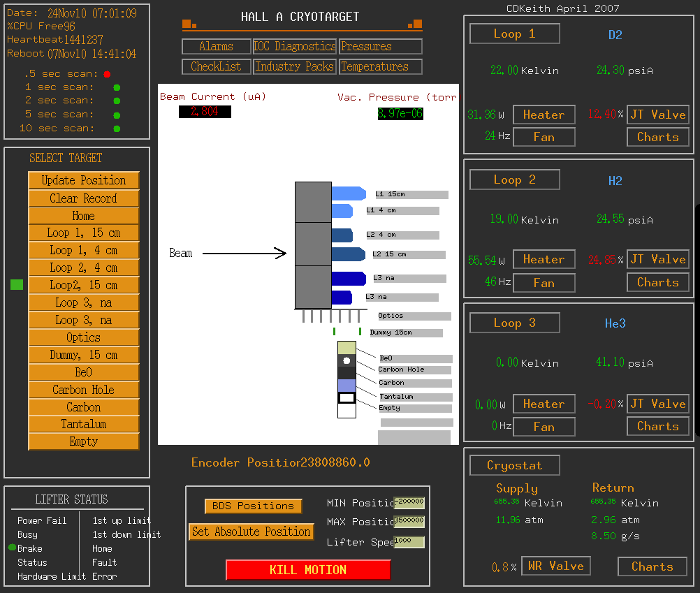Screen dimensions: 700x593
Task: Click the Tantalum diagram label
Action: pyautogui.click(x=416, y=397)
